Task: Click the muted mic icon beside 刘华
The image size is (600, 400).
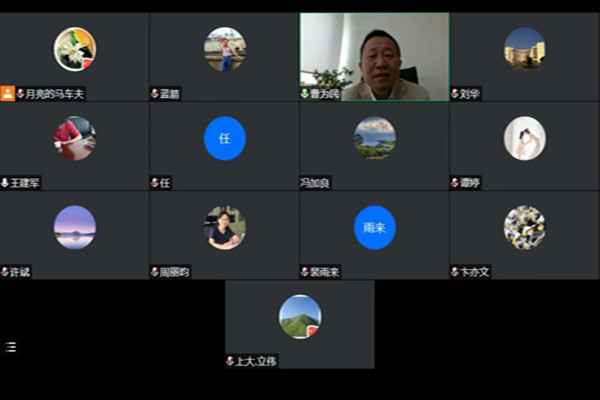Action: click(455, 94)
